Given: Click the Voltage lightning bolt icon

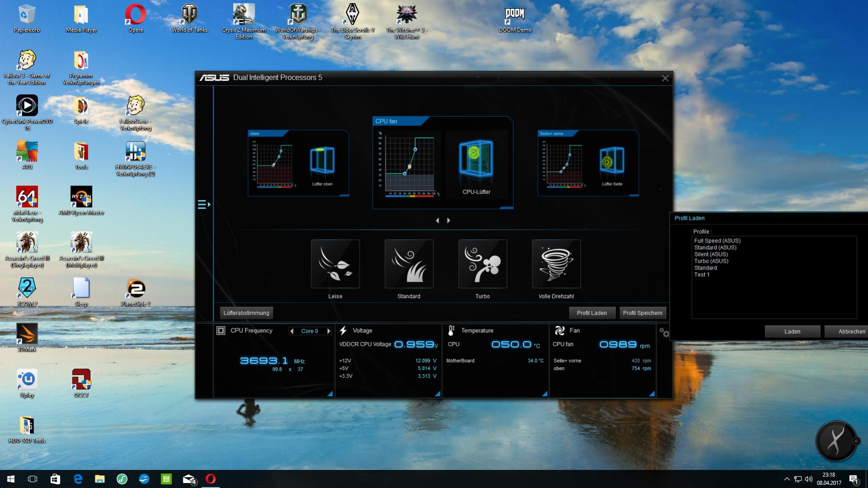Looking at the screenshot, I should pos(343,331).
